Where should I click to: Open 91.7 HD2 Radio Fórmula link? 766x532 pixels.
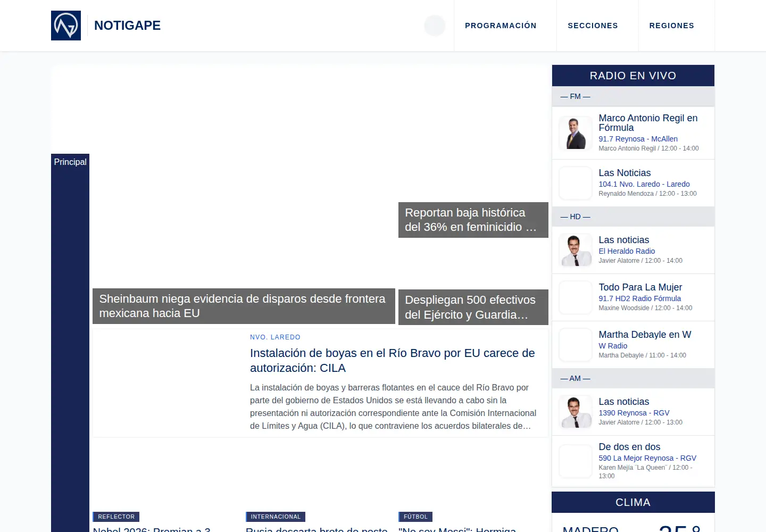tap(639, 298)
